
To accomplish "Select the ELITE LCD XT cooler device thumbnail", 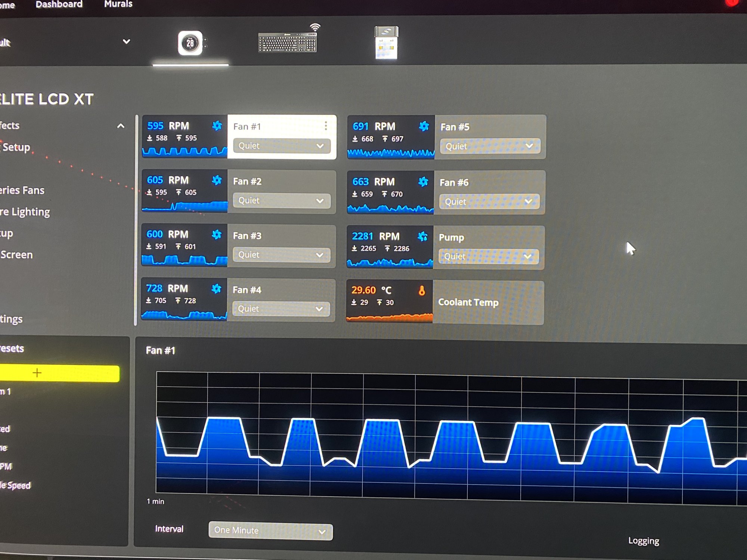I will point(190,42).
